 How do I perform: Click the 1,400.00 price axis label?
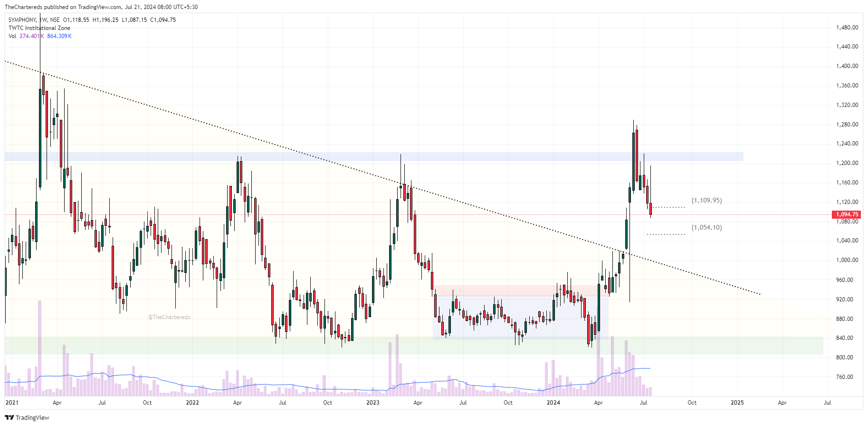(847, 66)
